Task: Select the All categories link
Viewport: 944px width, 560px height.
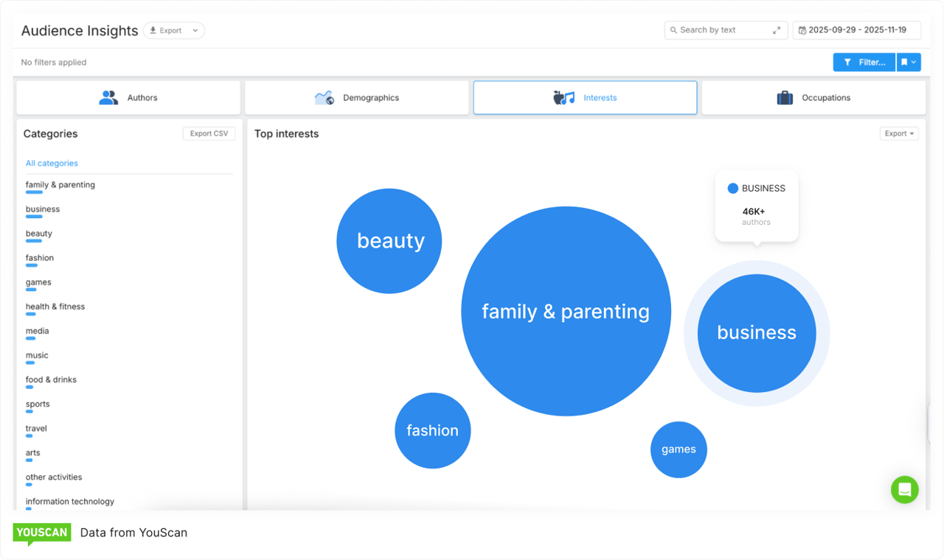Action: click(52, 163)
